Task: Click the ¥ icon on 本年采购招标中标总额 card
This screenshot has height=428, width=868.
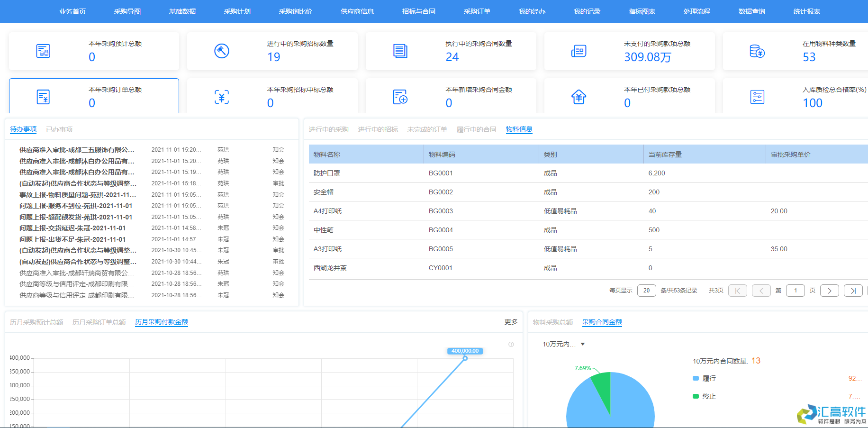Action: point(222,96)
